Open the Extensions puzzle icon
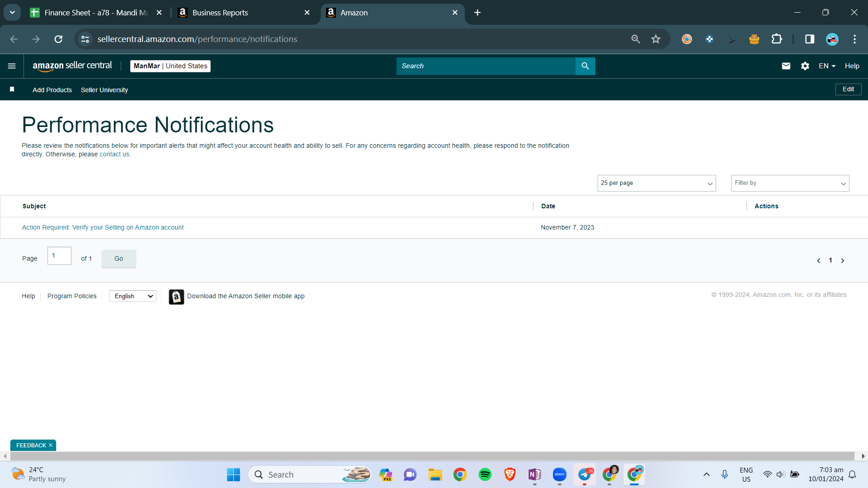Viewport: 868px width, 488px height. (777, 39)
